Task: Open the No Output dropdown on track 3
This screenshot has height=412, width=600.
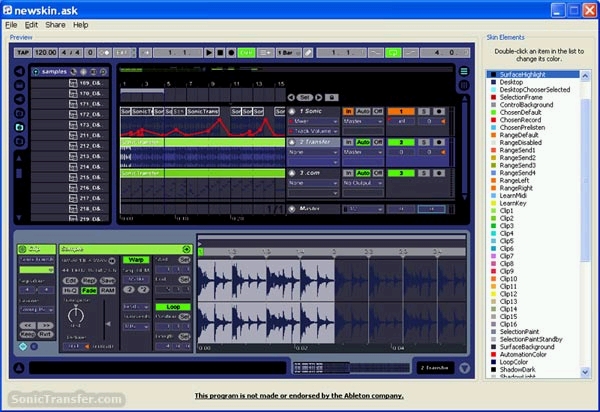Action: pyautogui.click(x=363, y=183)
